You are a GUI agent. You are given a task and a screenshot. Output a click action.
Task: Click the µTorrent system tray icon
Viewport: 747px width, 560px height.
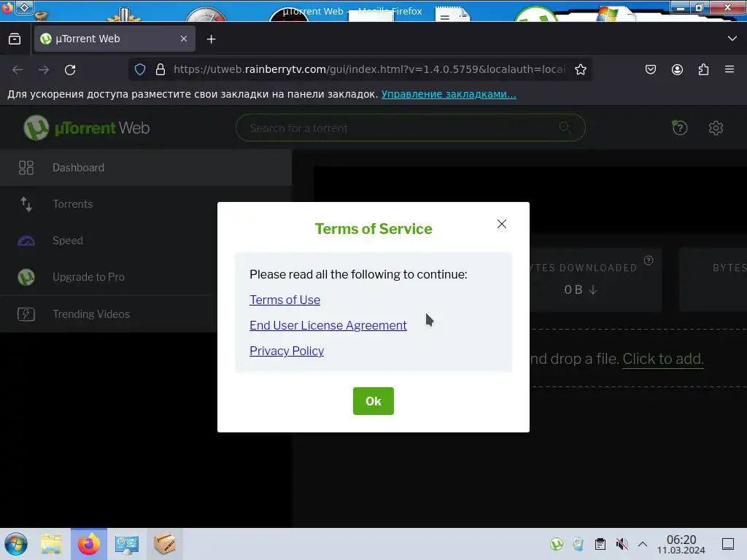click(556, 544)
